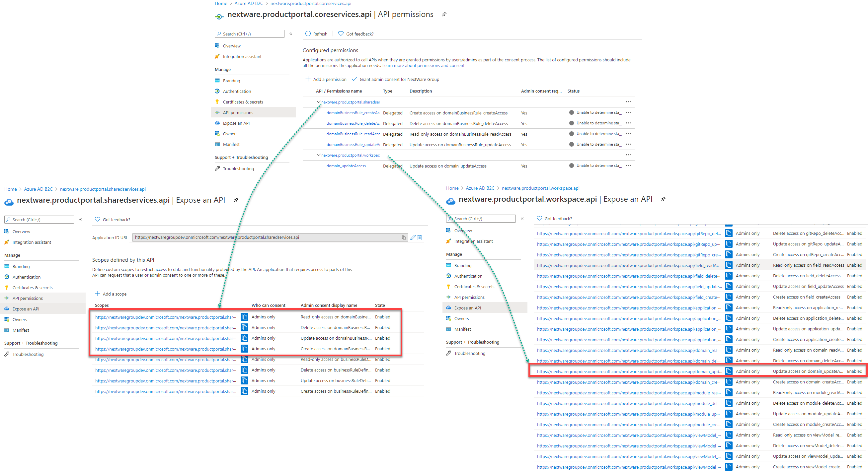Pin the workspace.api Expose an API blade

coord(663,199)
